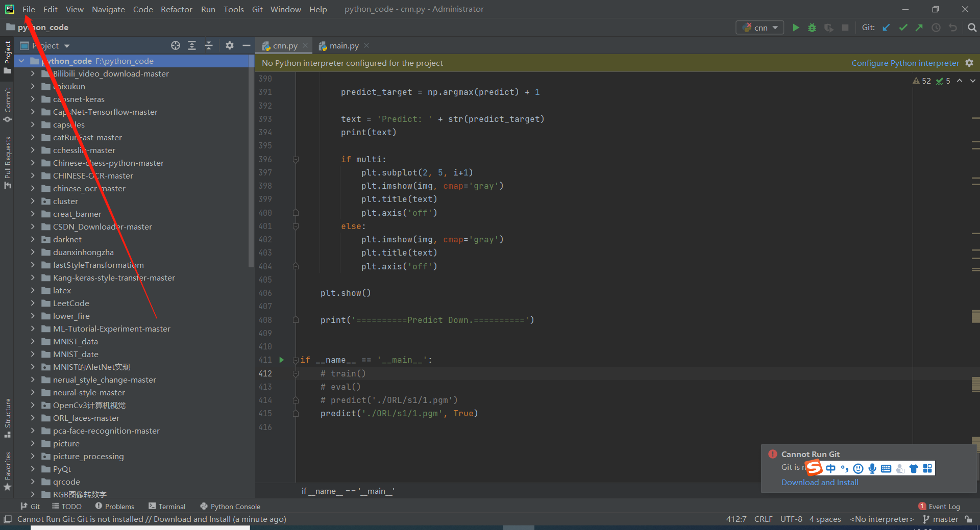The width and height of the screenshot is (980, 530).
Task: Open Favorites tool window sidebar
Action: tap(8, 471)
